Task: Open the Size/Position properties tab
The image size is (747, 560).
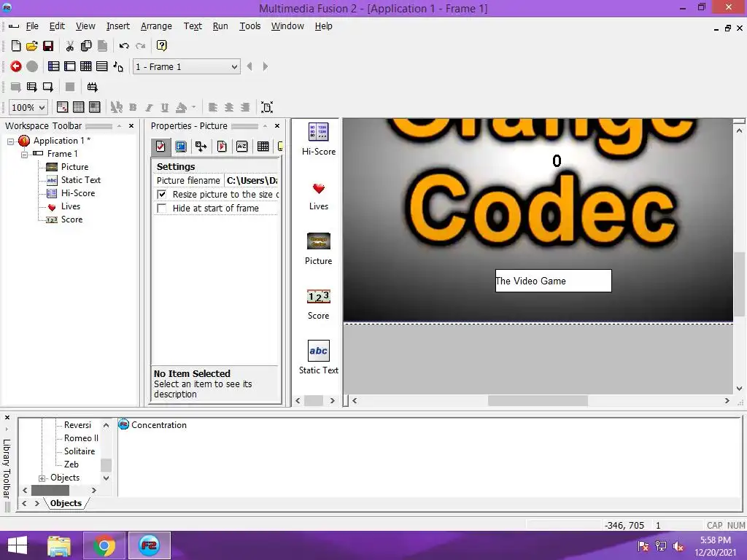Action: 201,147
